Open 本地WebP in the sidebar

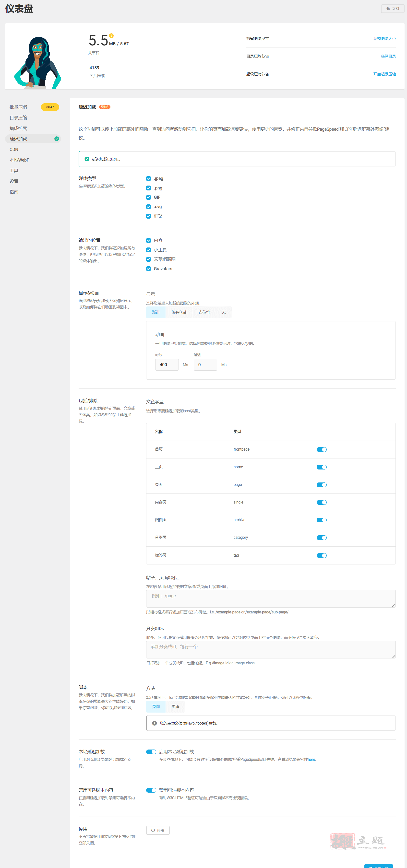pyautogui.click(x=20, y=160)
